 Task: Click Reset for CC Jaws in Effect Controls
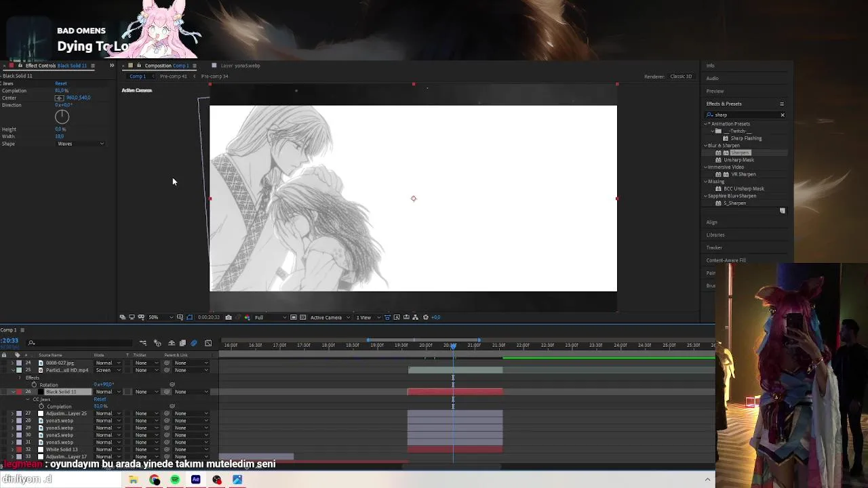pyautogui.click(x=61, y=83)
